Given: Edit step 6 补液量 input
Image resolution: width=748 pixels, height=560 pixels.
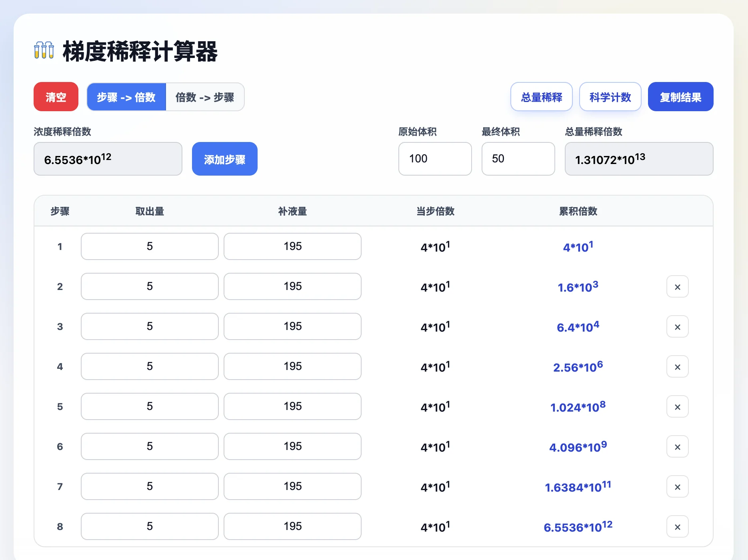Looking at the screenshot, I should click(x=292, y=446).
